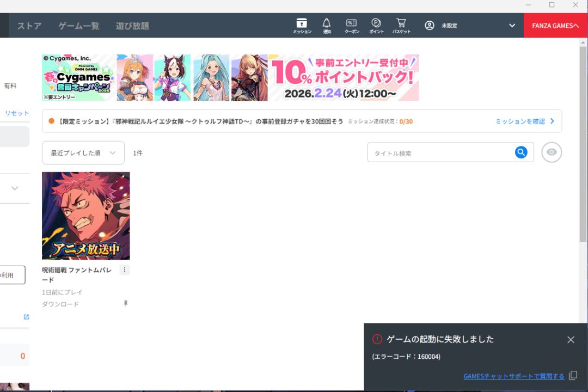Click the 有料 filter text in sidebar
The height and width of the screenshot is (392, 588).
[x=10, y=86]
